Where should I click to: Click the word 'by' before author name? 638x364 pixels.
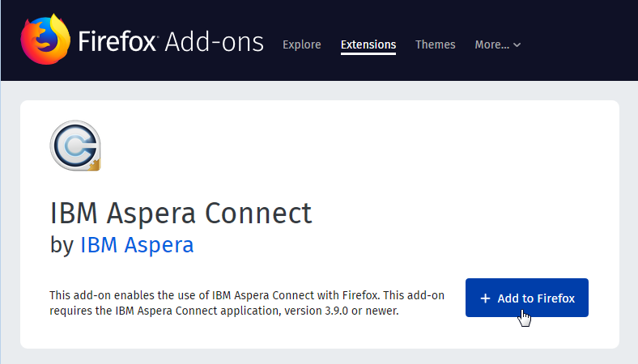click(62, 244)
